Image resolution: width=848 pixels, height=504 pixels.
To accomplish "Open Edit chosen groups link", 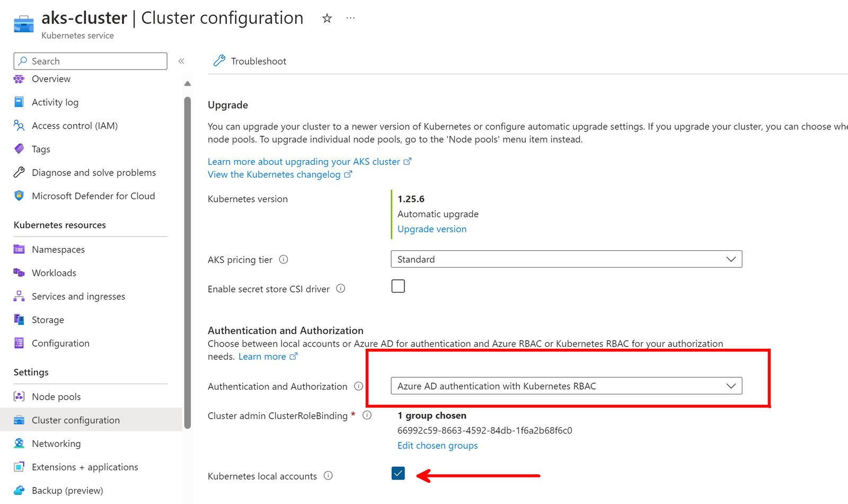I will pos(437,445).
